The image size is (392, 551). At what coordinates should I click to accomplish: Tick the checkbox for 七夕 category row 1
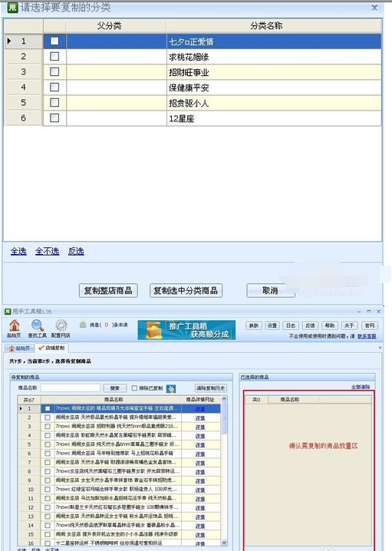point(54,41)
